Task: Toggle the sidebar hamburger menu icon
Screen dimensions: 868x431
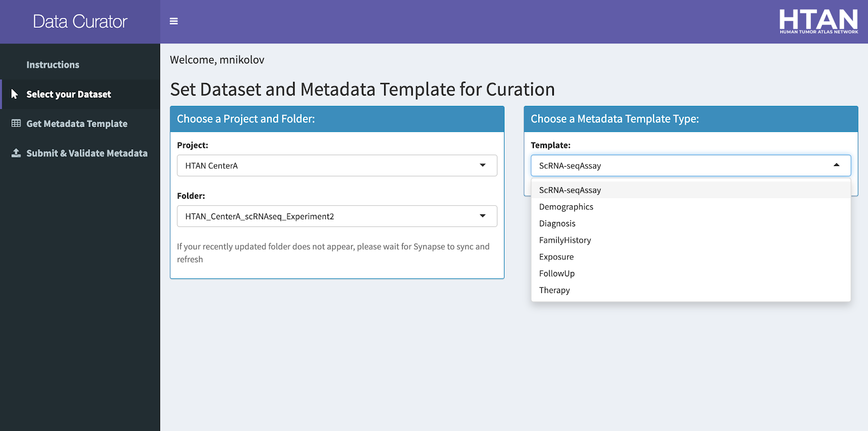Action: tap(174, 21)
